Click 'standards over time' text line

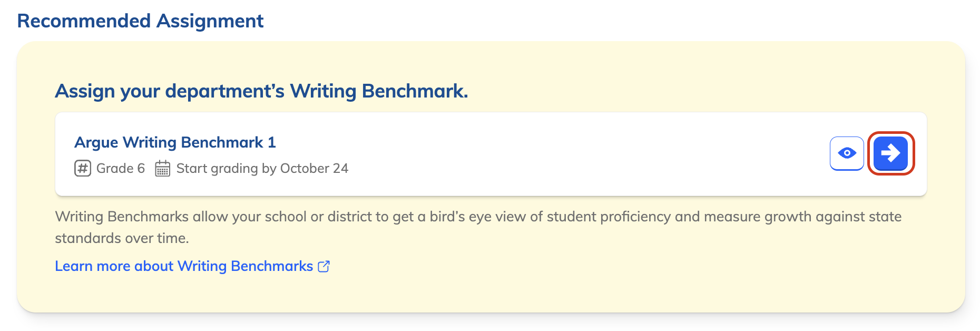click(x=122, y=238)
